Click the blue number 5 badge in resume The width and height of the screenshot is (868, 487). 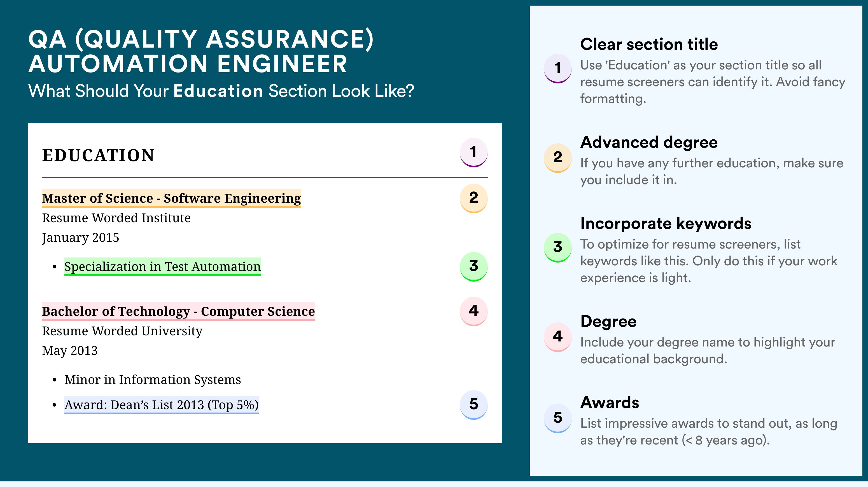point(473,404)
